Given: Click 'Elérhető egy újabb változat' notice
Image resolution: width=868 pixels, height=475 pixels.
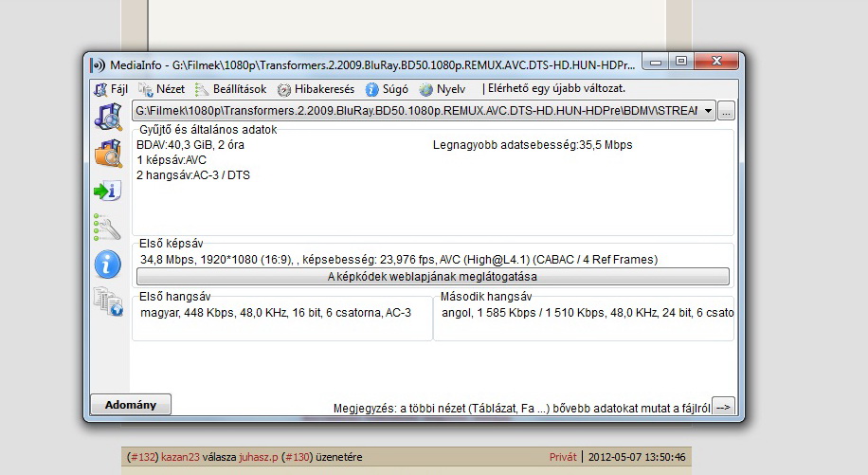Looking at the screenshot, I should coord(556,88).
